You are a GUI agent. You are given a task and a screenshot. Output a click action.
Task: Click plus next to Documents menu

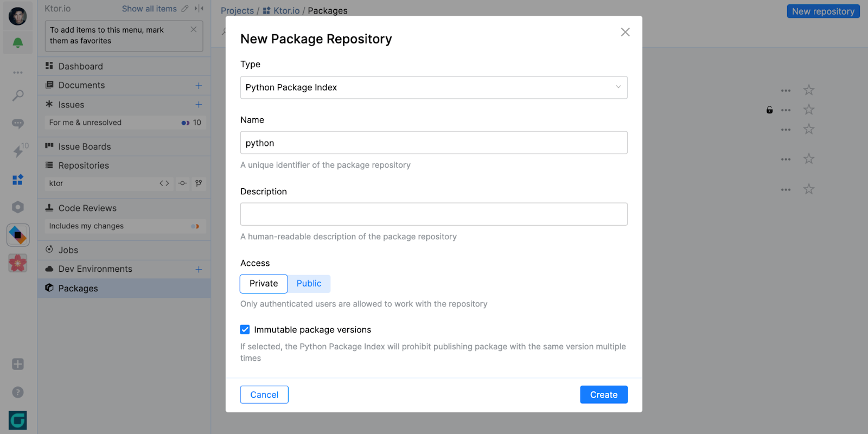[199, 86]
